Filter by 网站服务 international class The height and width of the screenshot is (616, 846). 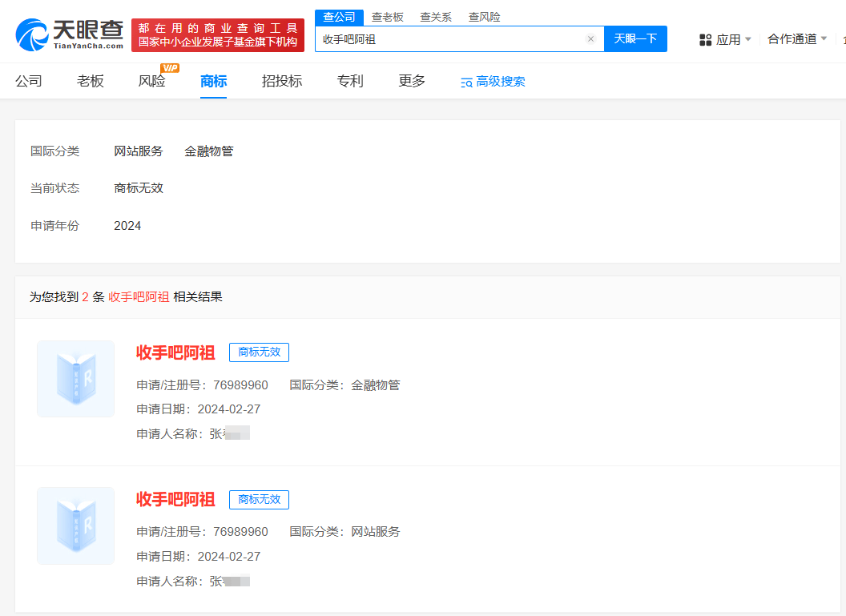point(139,151)
